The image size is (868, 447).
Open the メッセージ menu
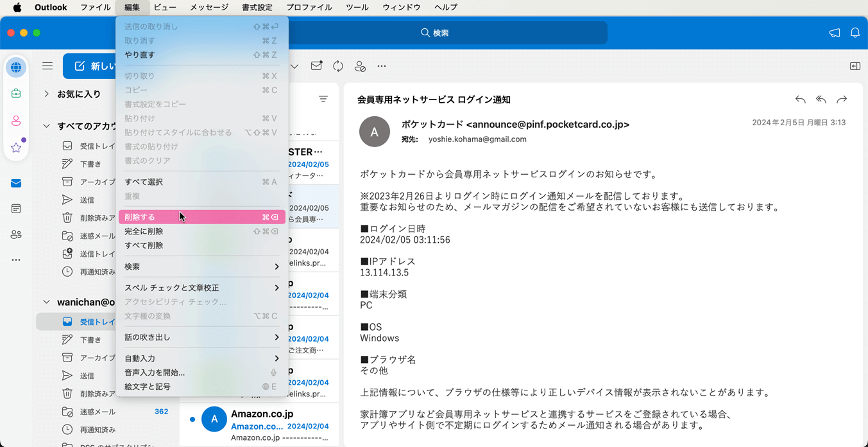point(209,8)
